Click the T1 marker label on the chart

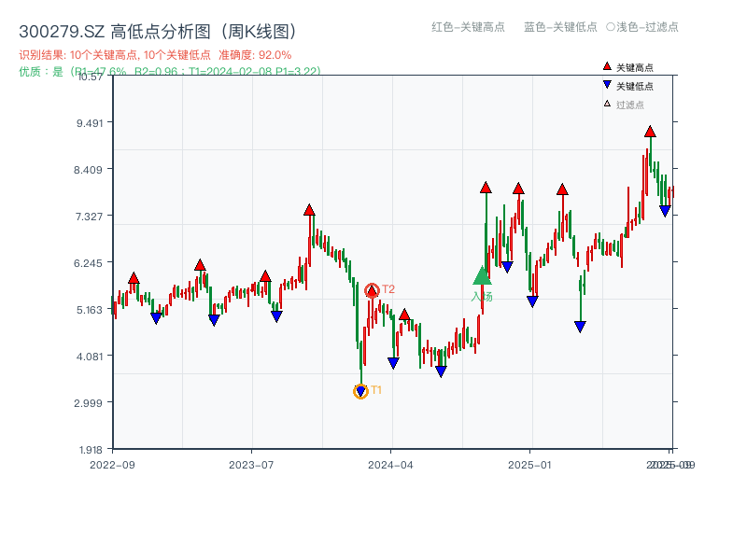coord(375,390)
